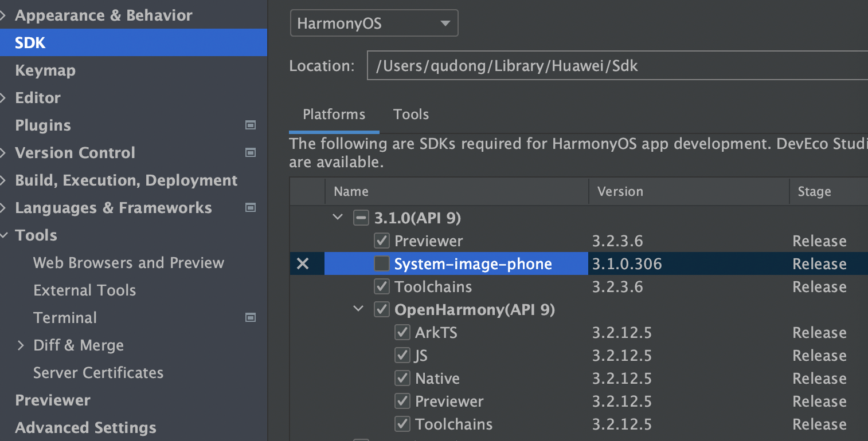Collapse the OpenHarmony(API 9) group
Viewport: 868px width, 441px height.
coord(359,310)
